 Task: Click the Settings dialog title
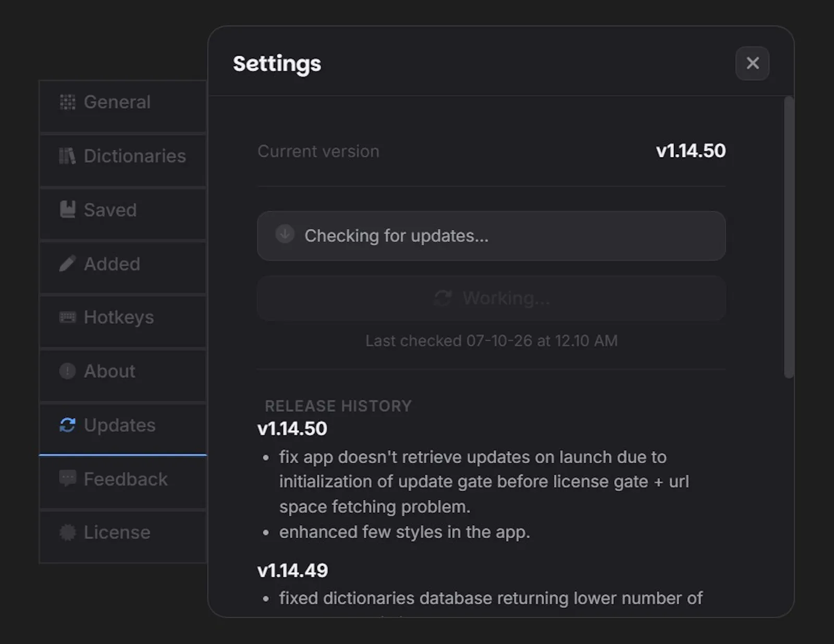(277, 64)
